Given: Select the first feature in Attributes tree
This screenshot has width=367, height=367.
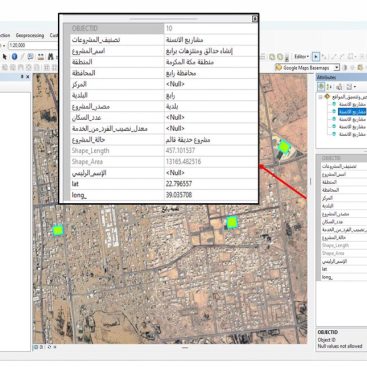Looking at the screenshot, I should click(x=352, y=104).
